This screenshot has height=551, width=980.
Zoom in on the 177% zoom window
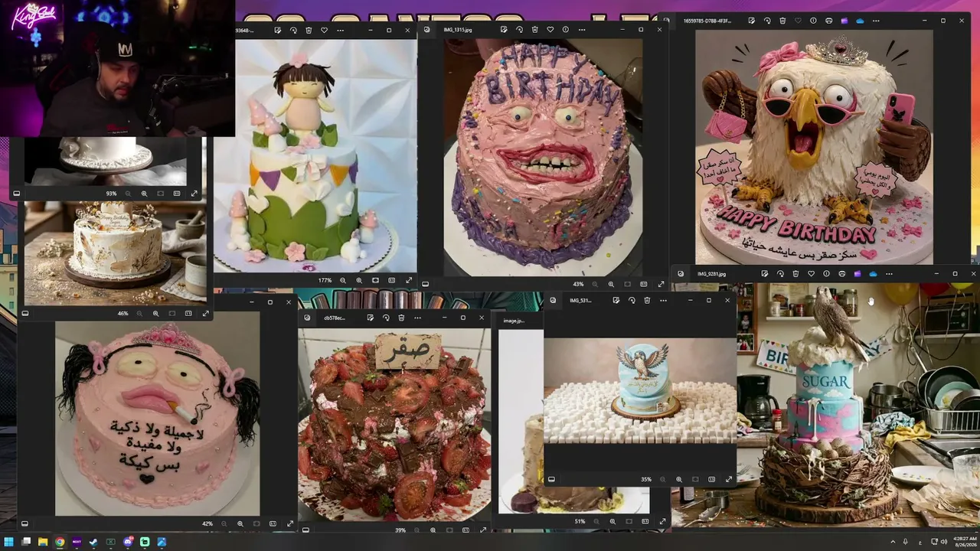click(359, 281)
